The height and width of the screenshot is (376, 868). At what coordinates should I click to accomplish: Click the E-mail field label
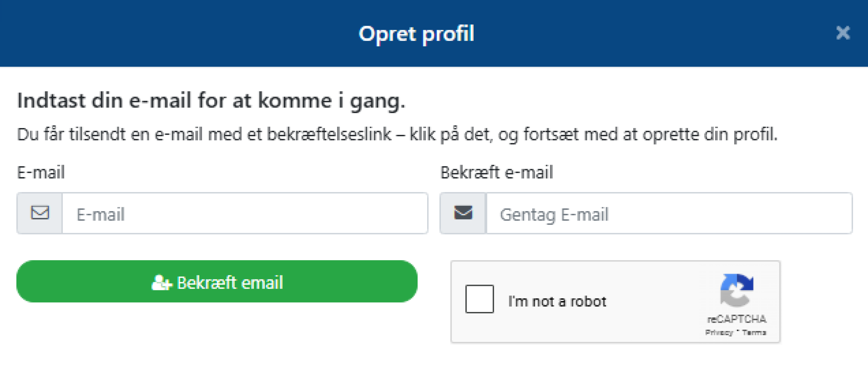coord(41,172)
